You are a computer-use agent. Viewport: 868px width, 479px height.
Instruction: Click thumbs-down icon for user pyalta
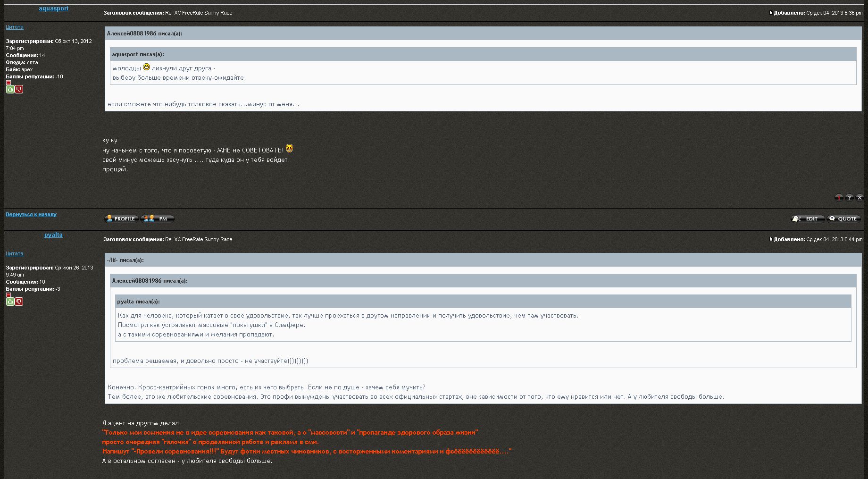19,302
